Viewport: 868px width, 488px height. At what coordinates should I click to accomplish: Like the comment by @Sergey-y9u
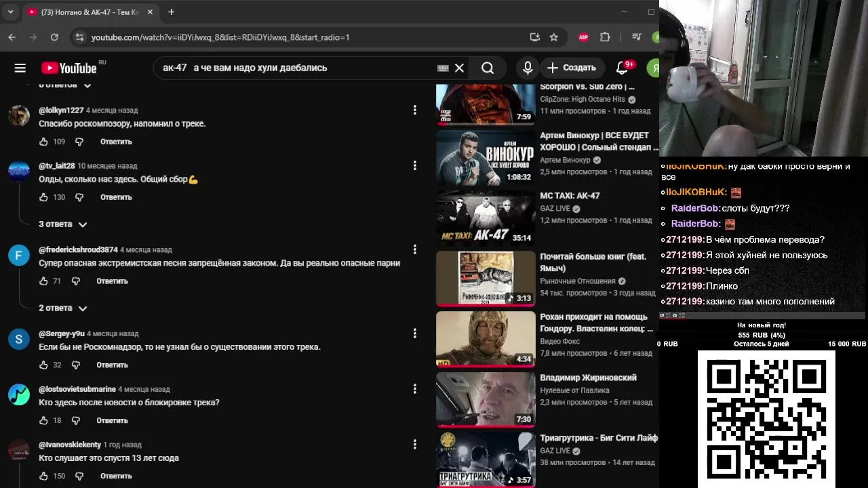43,365
